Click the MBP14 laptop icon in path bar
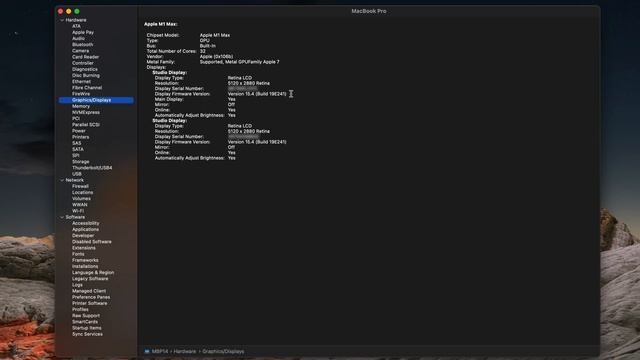Image resolution: width=640 pixels, height=360 pixels. (147, 351)
